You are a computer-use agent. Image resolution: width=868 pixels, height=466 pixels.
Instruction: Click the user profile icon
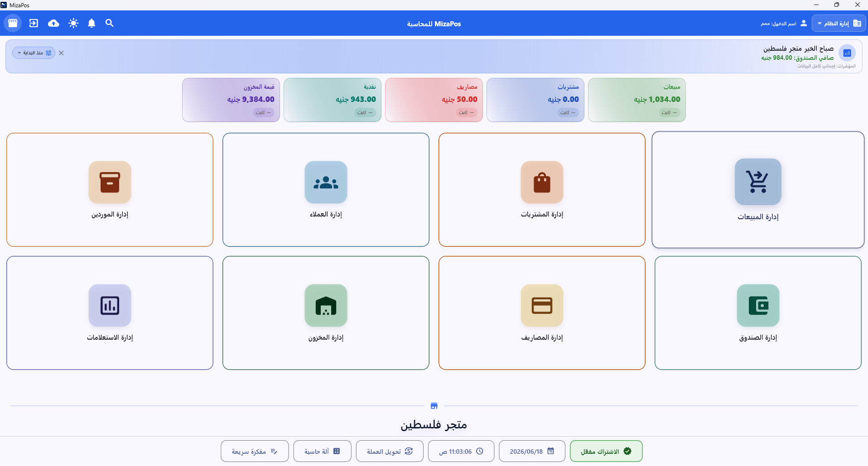pyautogui.click(x=804, y=23)
